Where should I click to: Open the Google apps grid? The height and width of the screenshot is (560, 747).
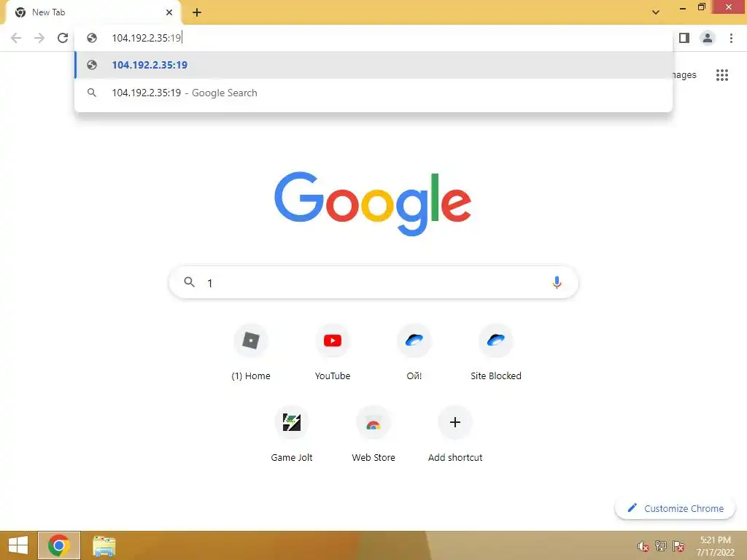click(x=722, y=75)
